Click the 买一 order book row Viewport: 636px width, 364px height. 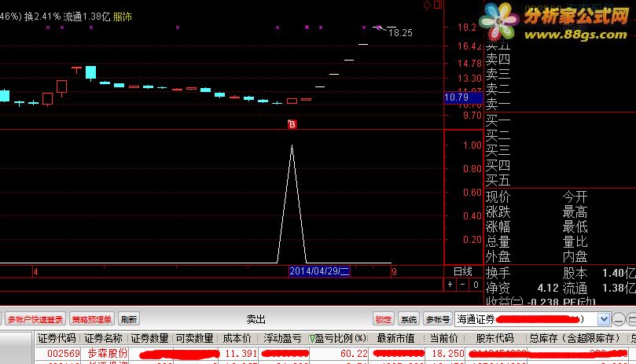498,120
